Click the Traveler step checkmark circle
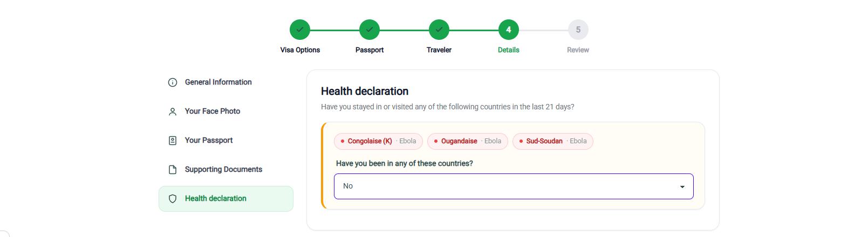 point(439,30)
